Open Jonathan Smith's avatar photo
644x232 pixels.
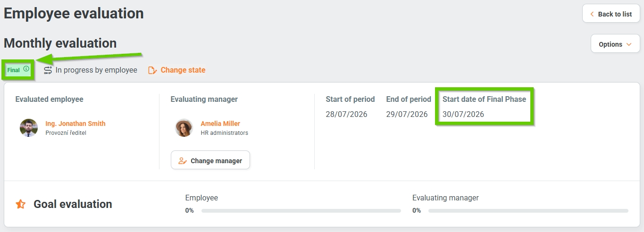pos(29,128)
